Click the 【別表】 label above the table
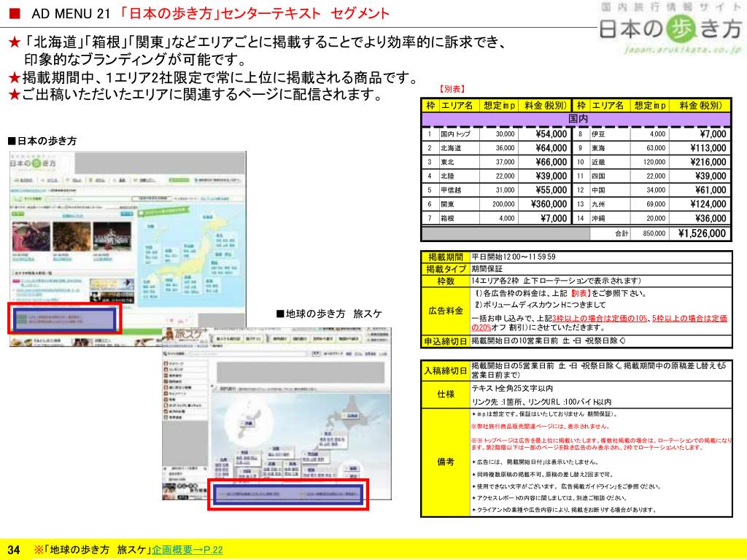 point(452,89)
